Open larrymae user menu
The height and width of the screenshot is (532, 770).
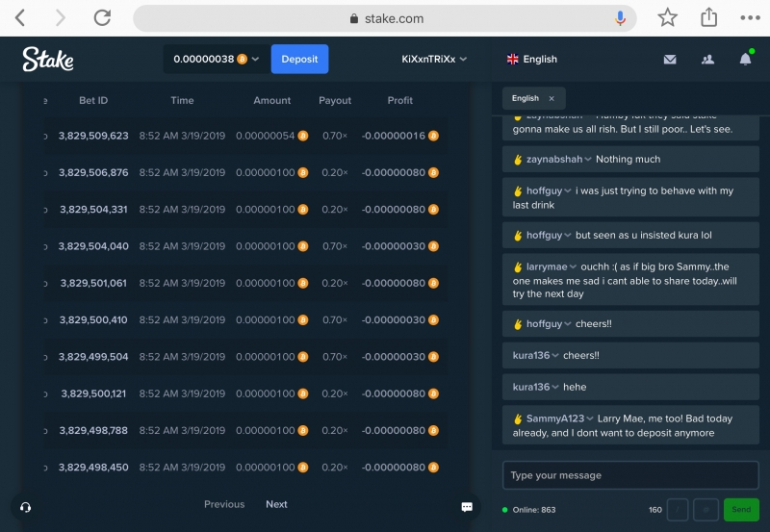pyautogui.click(x=573, y=267)
